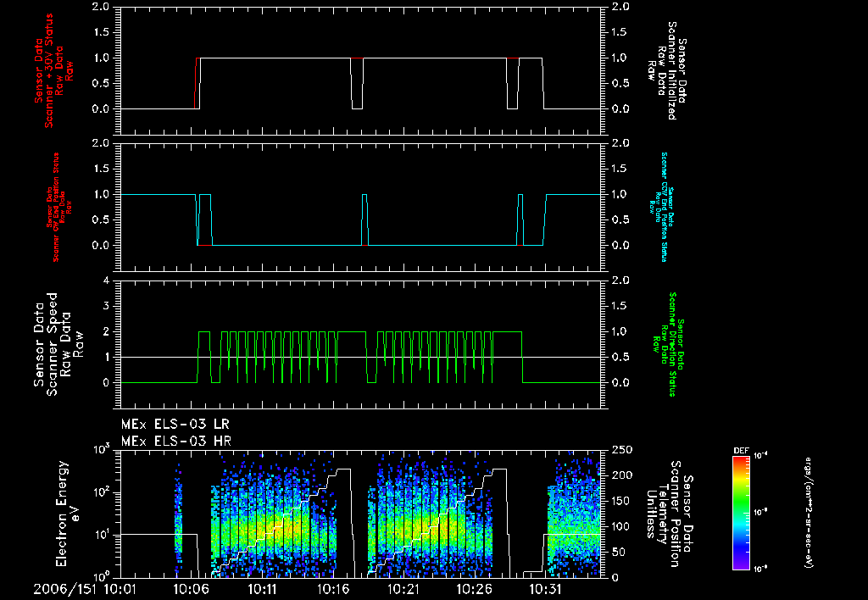This screenshot has height=600, width=868.
Task: Select the Scanner Speed Raw Data axis title
Action: [x=58, y=344]
